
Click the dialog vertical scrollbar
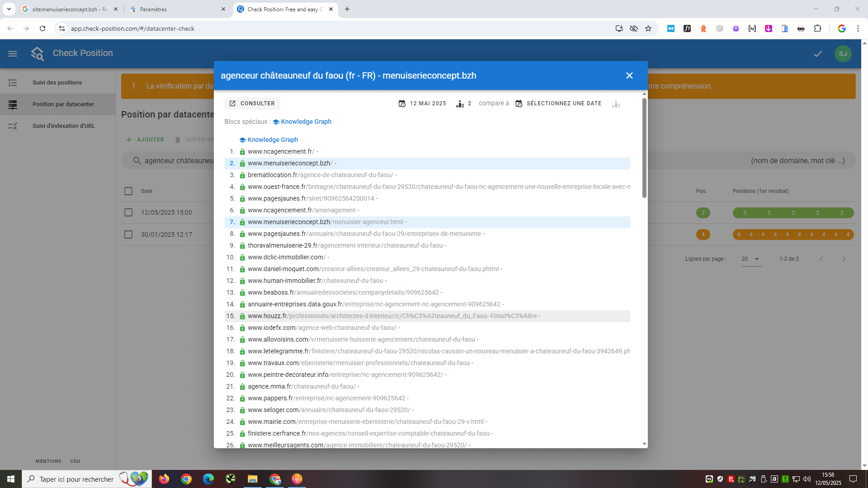click(644, 148)
